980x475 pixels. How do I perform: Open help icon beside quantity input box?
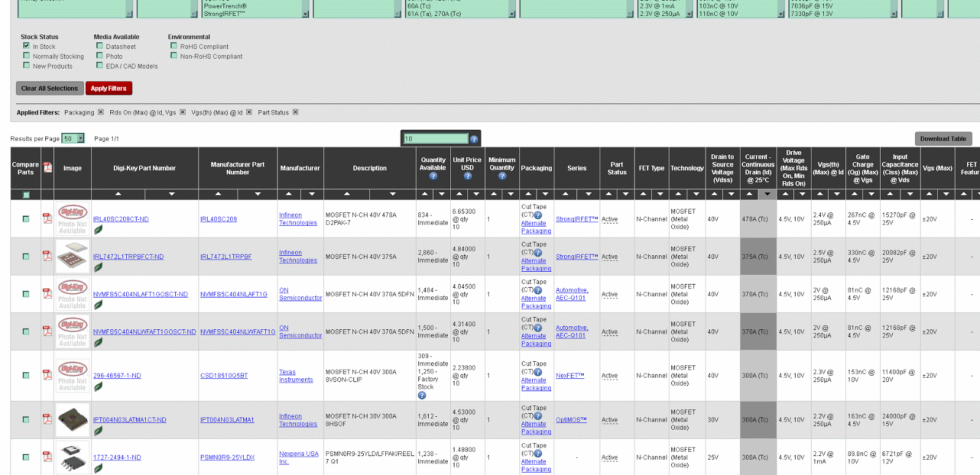pos(473,139)
